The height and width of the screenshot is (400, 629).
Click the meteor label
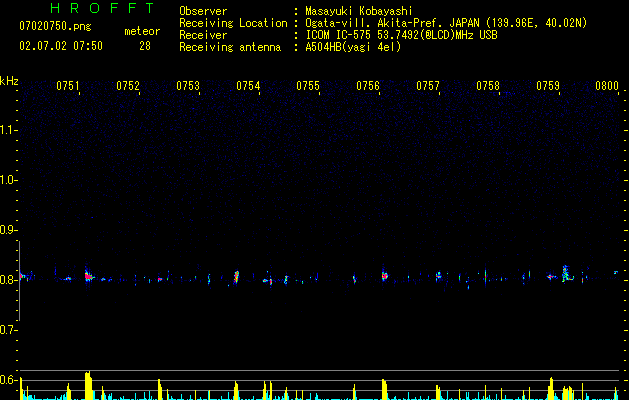[x=142, y=31]
